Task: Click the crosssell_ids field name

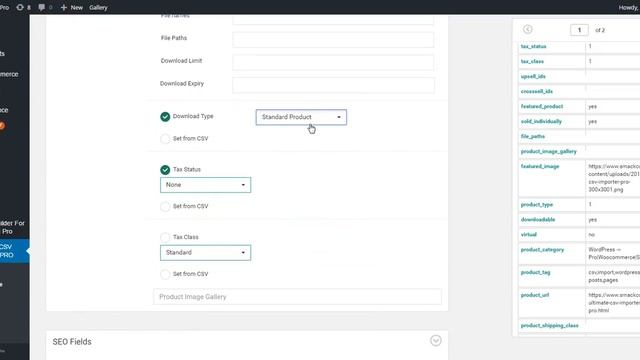Action: (536, 91)
